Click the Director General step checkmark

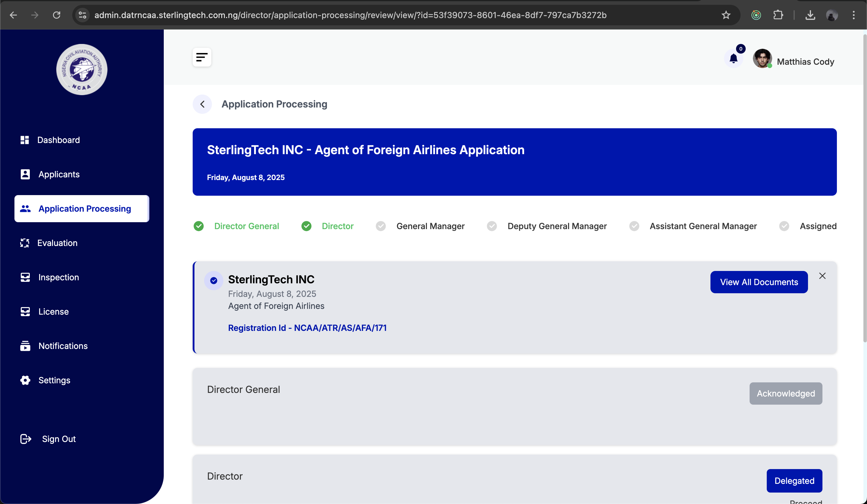point(198,226)
